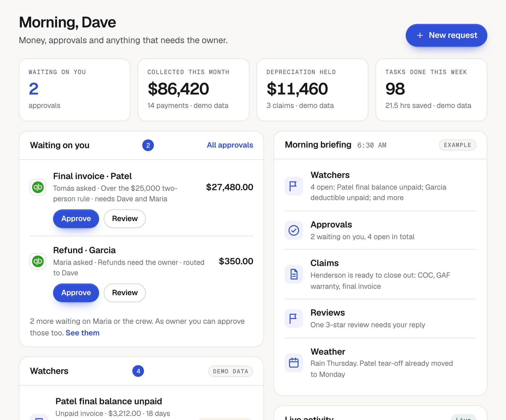Open the Depreciation held $11,460 card
Image resolution: width=506 pixels, height=420 pixels.
tap(312, 90)
